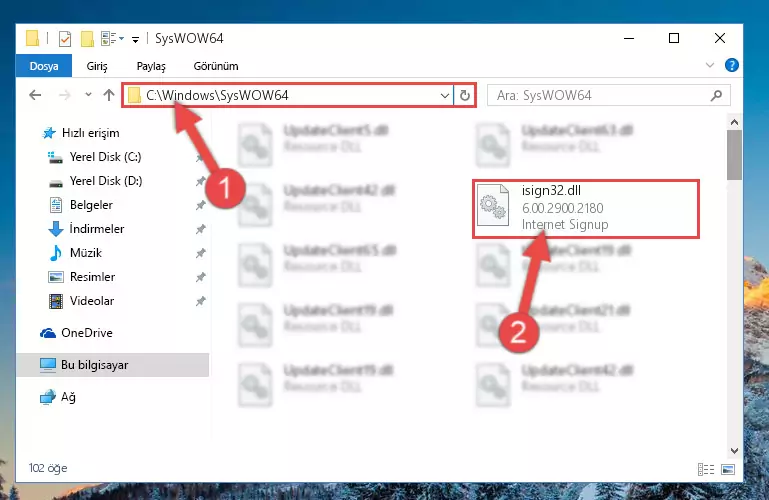769x500 pixels.
Task: Maximize the SysWOW64 window
Action: (674, 38)
